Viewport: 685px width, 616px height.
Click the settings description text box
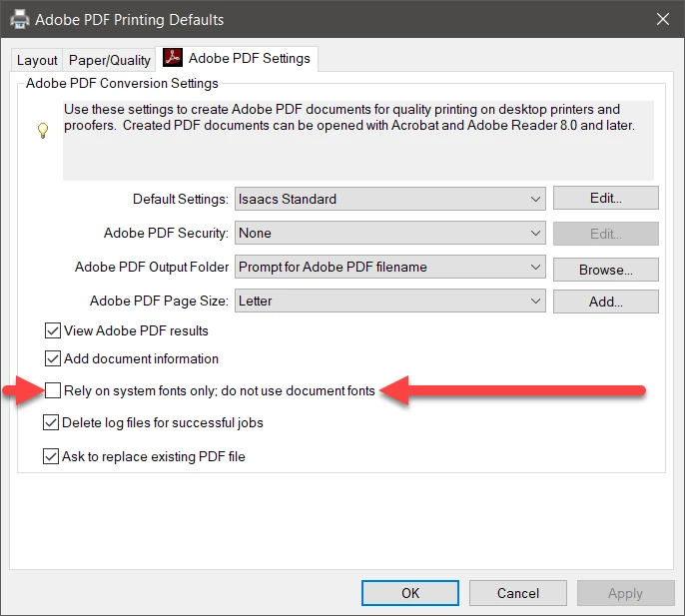click(x=358, y=141)
